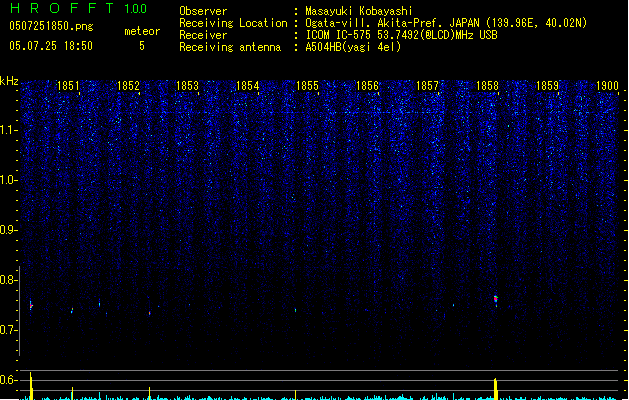Click the Receiving antenna field label
The image size is (629, 400).
[230, 47]
